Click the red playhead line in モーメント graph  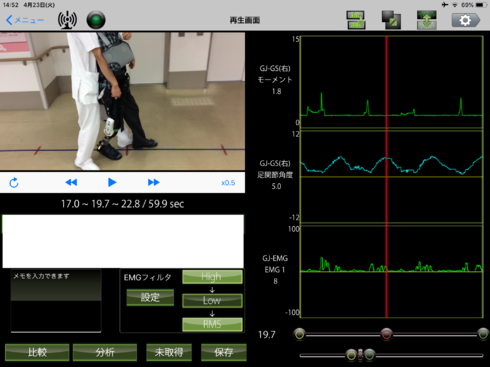[387, 82]
